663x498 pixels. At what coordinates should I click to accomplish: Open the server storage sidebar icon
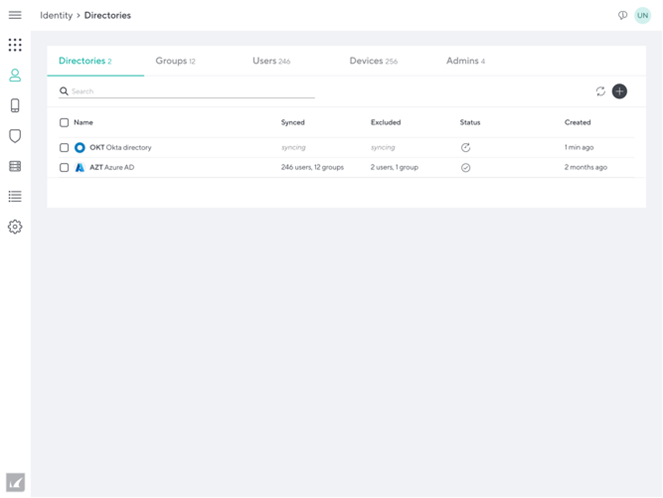click(15, 166)
